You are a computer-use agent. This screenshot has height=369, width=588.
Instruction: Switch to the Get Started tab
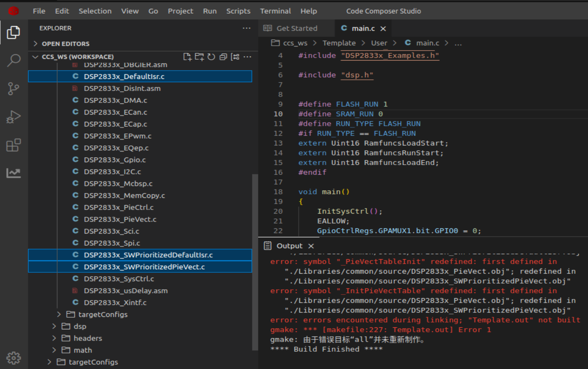(x=296, y=28)
